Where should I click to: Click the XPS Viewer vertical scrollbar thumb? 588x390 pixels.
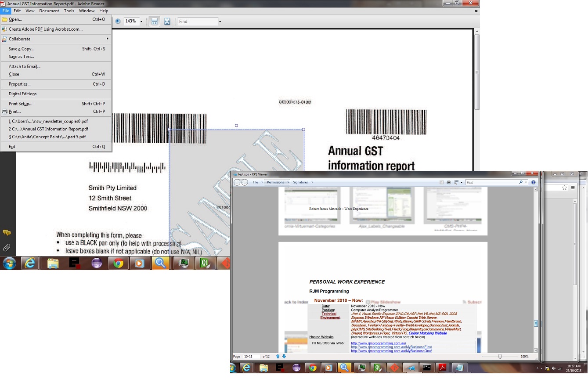536,324
